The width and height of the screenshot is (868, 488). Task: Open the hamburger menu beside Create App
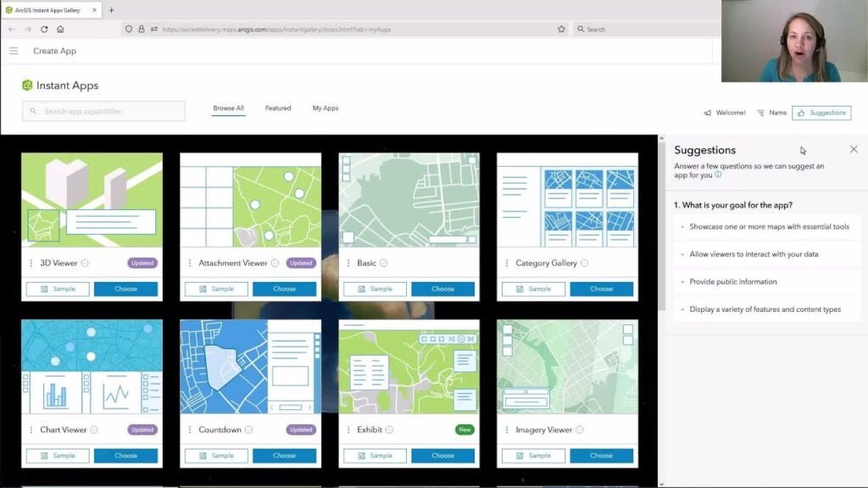[14, 51]
